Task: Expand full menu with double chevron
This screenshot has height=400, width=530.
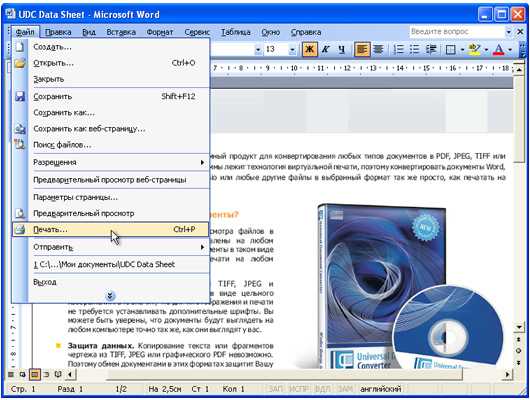Action: pos(110,296)
